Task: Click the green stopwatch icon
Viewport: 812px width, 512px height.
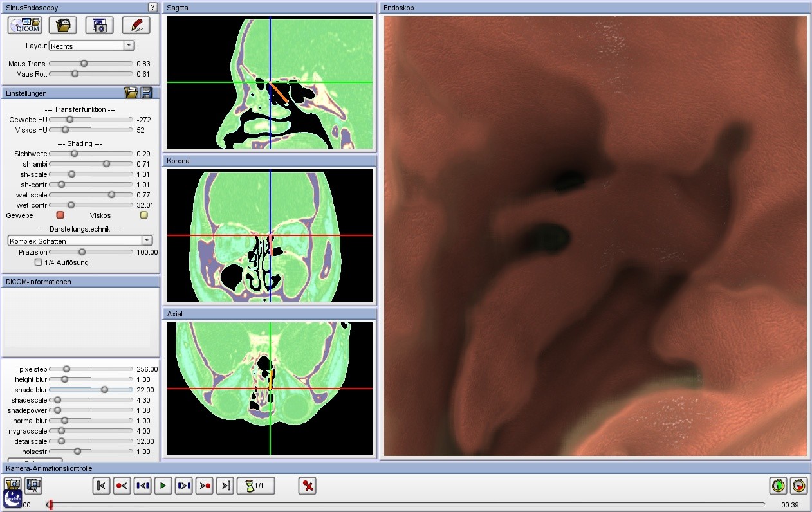Action: tap(779, 486)
